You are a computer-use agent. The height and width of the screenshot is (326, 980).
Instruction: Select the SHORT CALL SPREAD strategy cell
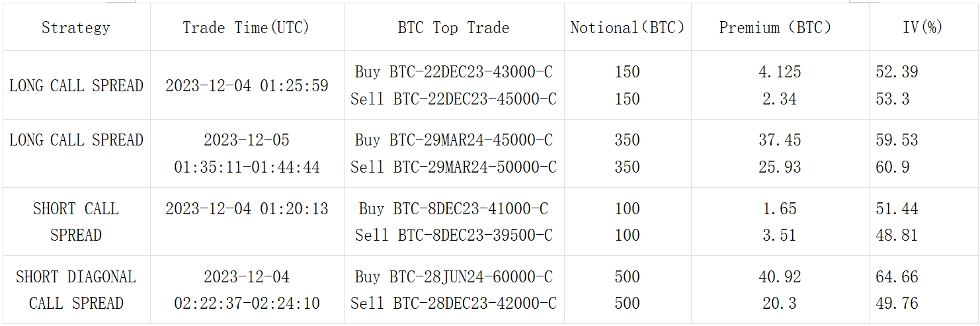pos(76,222)
